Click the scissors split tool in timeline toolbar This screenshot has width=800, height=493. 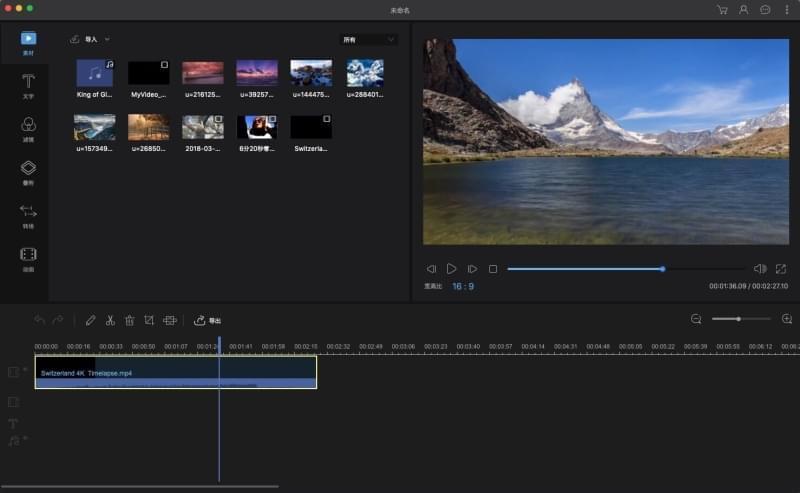[110, 320]
